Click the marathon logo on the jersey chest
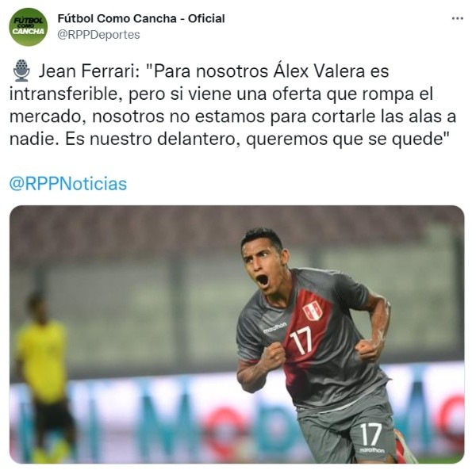Image resolution: width=476 pixels, height=474 pixels. click(x=274, y=327)
